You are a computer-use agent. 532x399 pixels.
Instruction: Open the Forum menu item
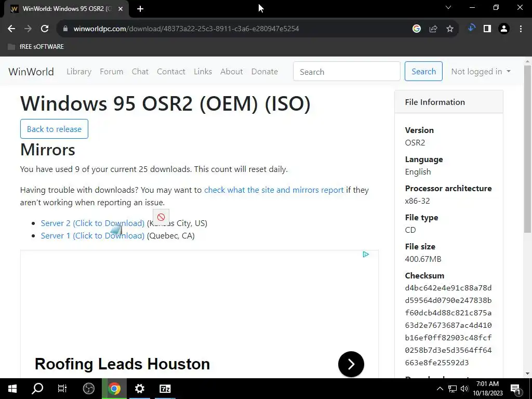tap(111, 72)
